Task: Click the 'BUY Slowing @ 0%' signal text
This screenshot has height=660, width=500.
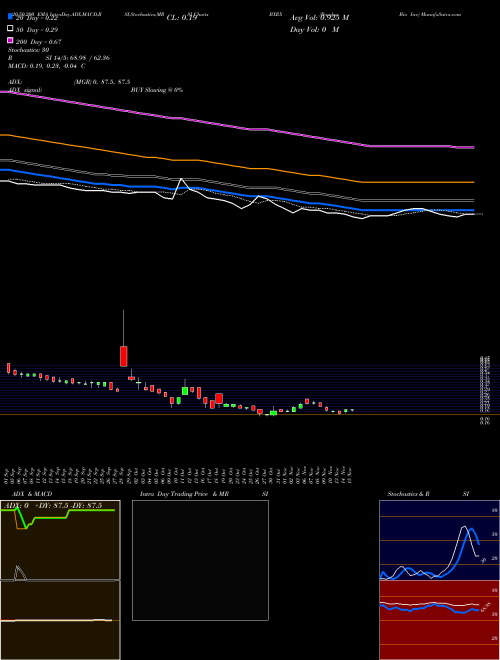Action: click(157, 90)
